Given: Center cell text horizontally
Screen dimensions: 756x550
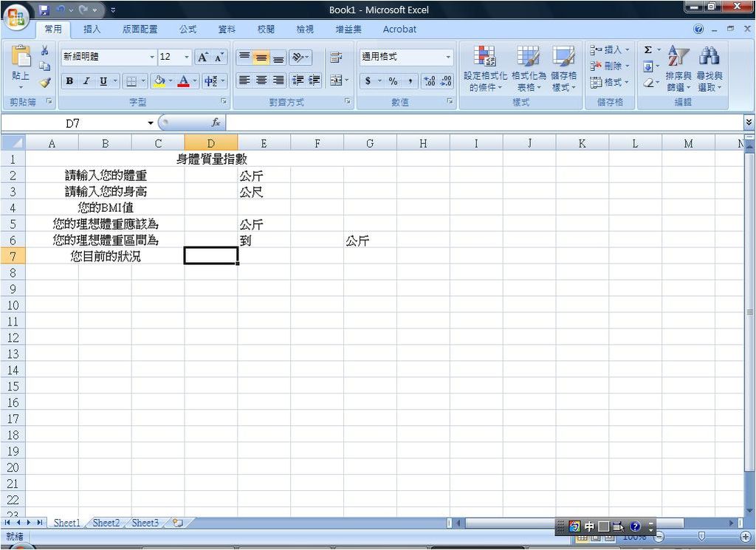Looking at the screenshot, I should pyautogui.click(x=261, y=80).
